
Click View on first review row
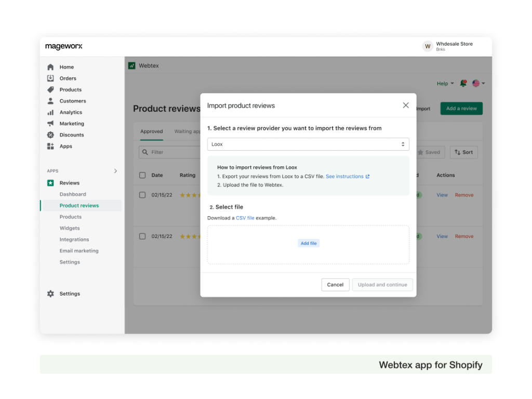(442, 195)
